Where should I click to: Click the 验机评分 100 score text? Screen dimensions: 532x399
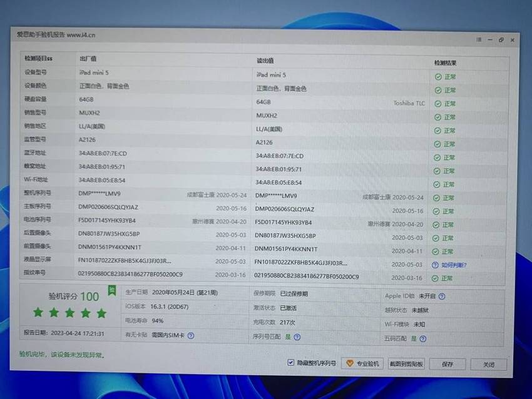click(x=74, y=296)
